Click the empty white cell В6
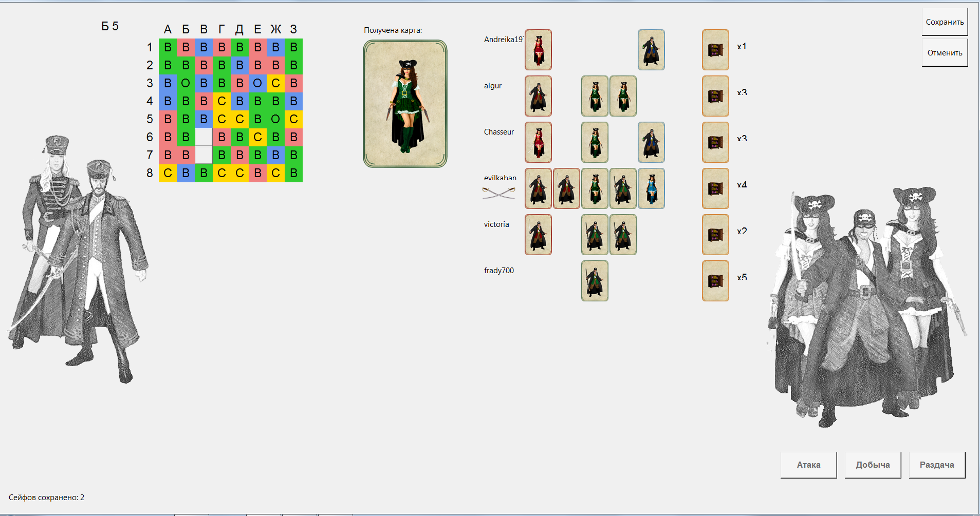This screenshot has height=516, width=980. pos(204,137)
